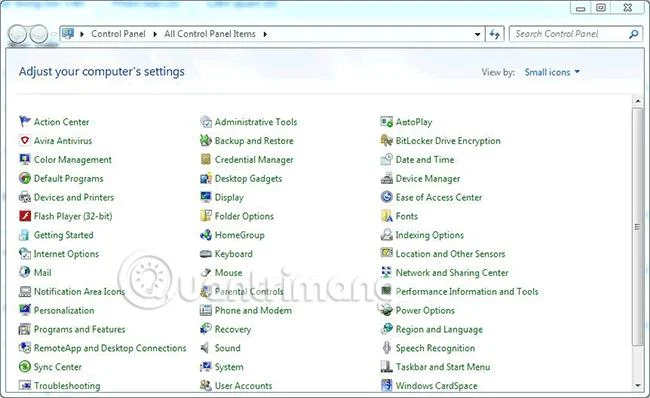650x398 pixels.
Task: Click the Forward navigation button
Action: tap(39, 34)
